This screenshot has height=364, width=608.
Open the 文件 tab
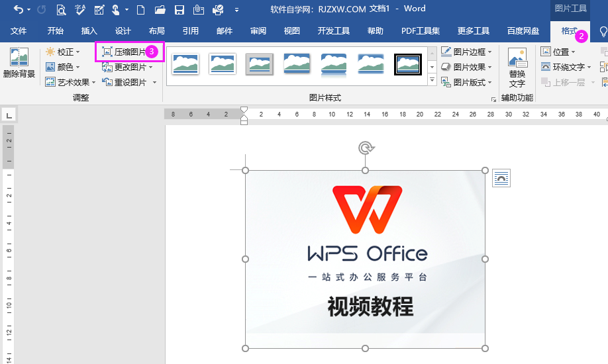[19, 31]
